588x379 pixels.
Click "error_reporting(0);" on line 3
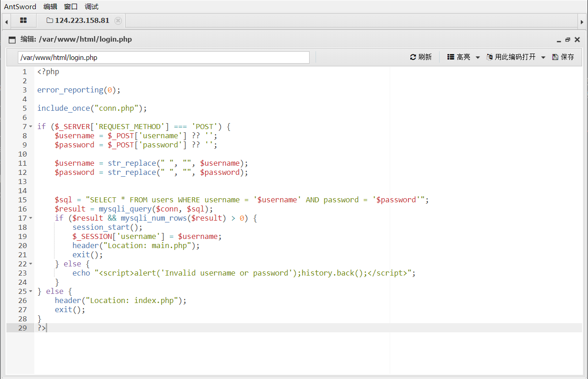pos(79,90)
